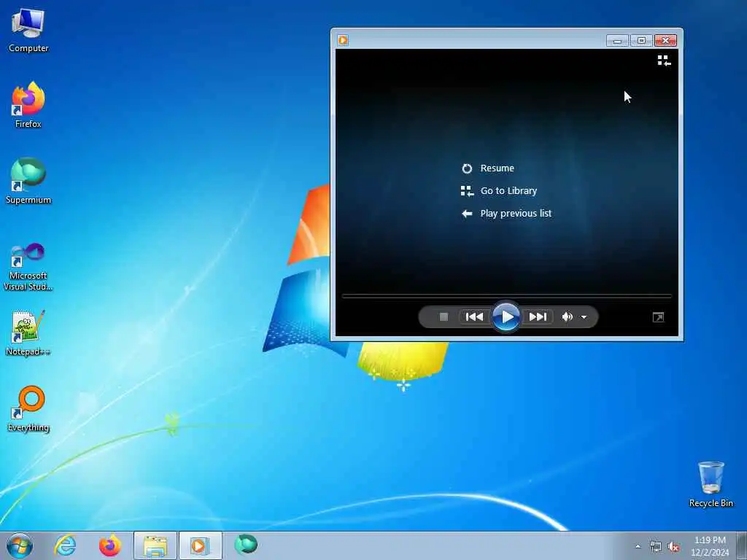Click the network tray icon
Screen dimensions: 747x560
point(656,547)
